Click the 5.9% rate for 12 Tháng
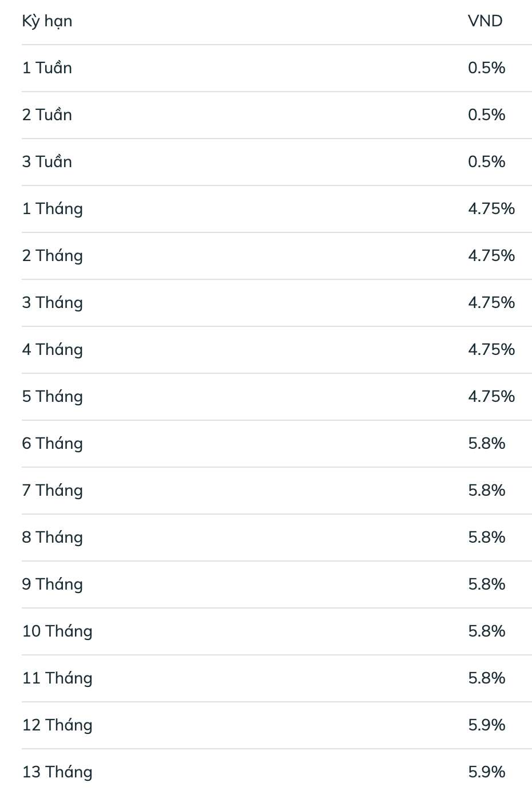The image size is (532, 790). (x=486, y=725)
